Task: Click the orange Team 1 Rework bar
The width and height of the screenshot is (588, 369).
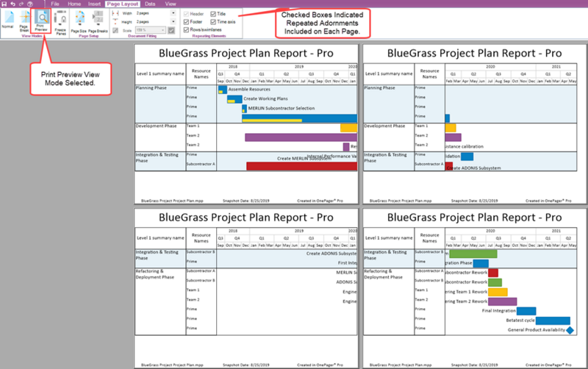Action: click(498, 292)
